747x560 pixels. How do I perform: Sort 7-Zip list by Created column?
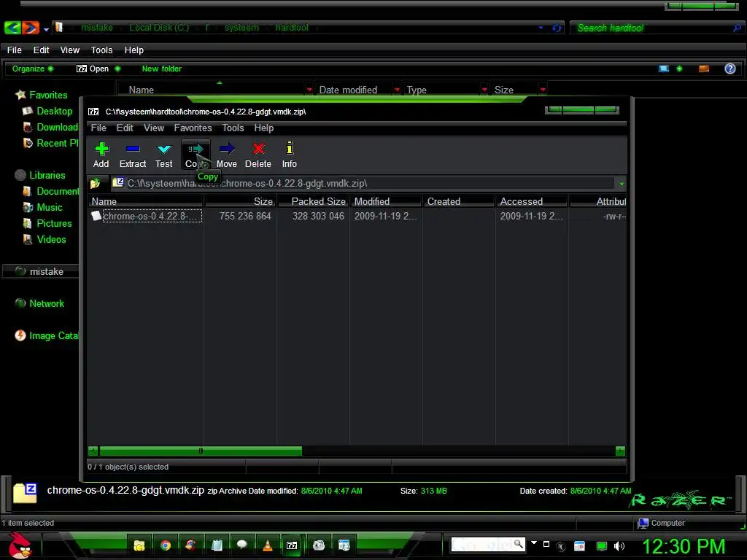(459, 201)
